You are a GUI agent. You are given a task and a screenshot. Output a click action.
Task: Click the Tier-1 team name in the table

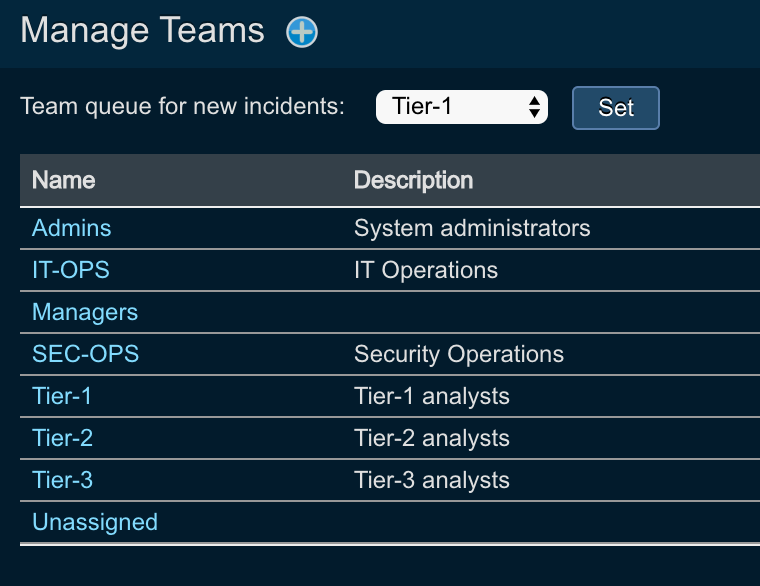point(62,396)
